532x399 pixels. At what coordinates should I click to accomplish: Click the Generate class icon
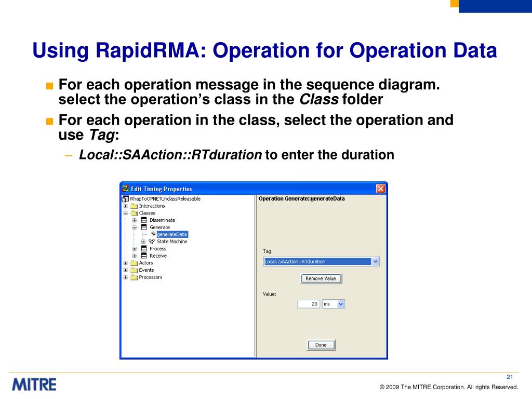(x=144, y=228)
